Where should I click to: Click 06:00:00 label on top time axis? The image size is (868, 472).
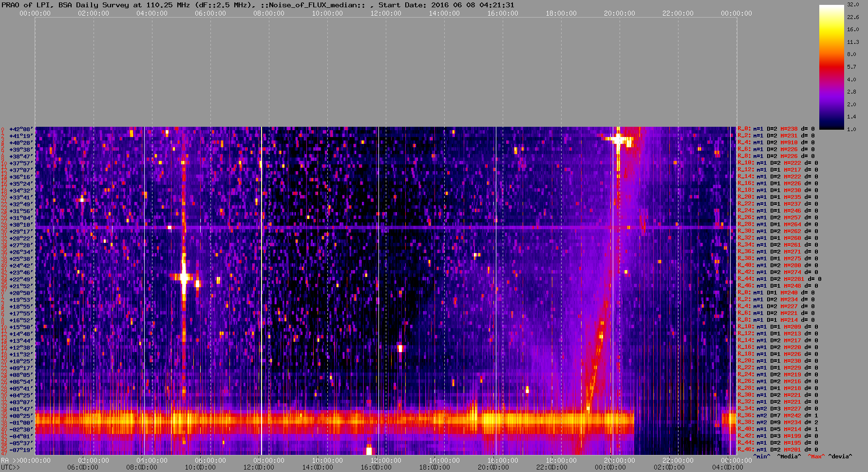click(210, 13)
